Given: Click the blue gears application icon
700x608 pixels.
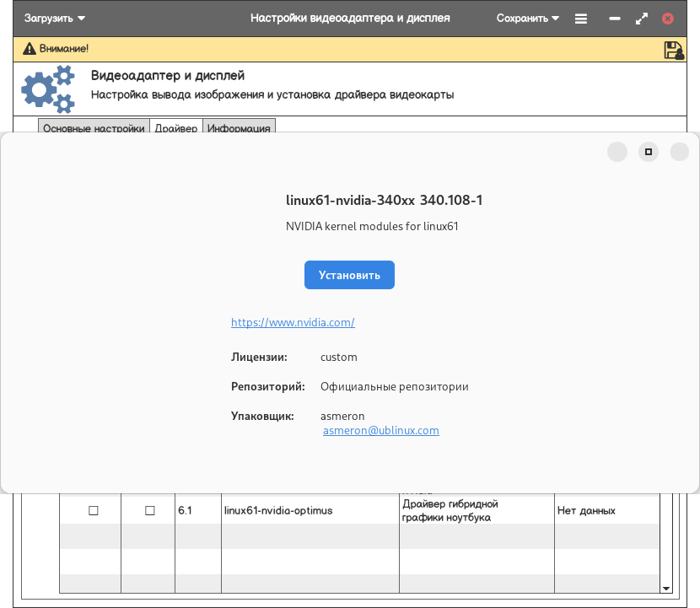Looking at the screenshot, I should click(48, 89).
